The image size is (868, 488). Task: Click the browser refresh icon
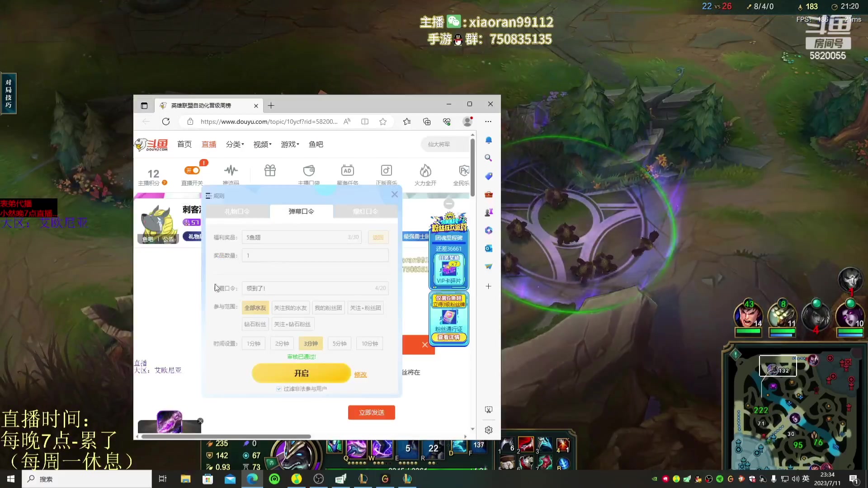[166, 122]
